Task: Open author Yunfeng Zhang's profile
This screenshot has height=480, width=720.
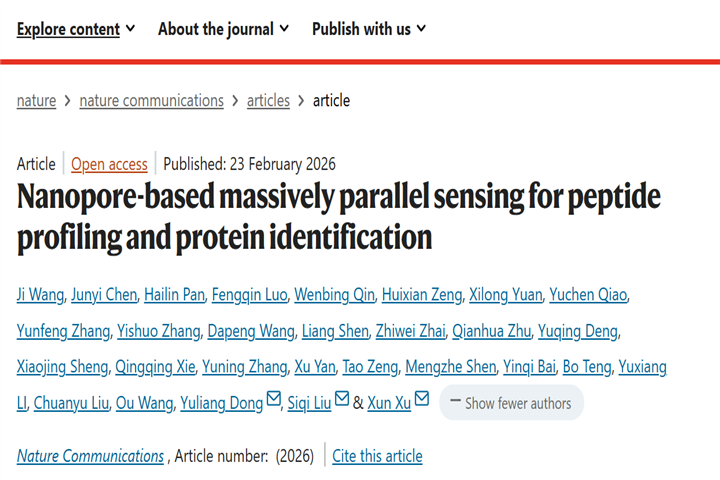Action: tap(62, 331)
